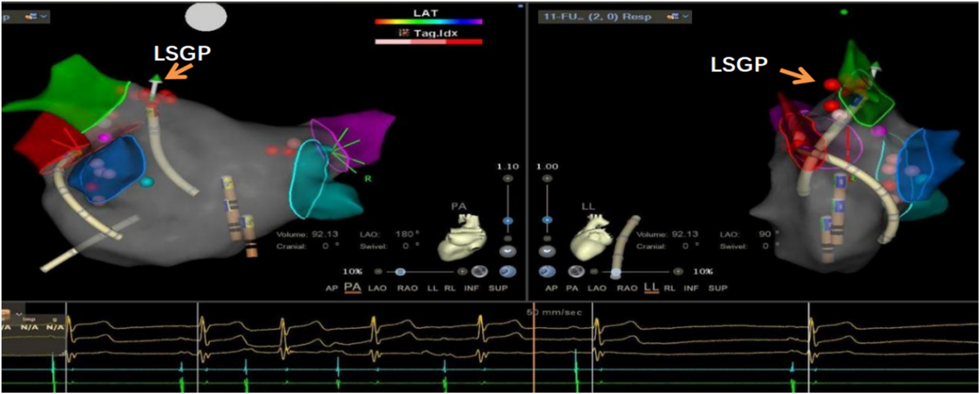Open the left view map selector dropdown arrow
Image resolution: width=980 pixels, height=394 pixels.
44,17
